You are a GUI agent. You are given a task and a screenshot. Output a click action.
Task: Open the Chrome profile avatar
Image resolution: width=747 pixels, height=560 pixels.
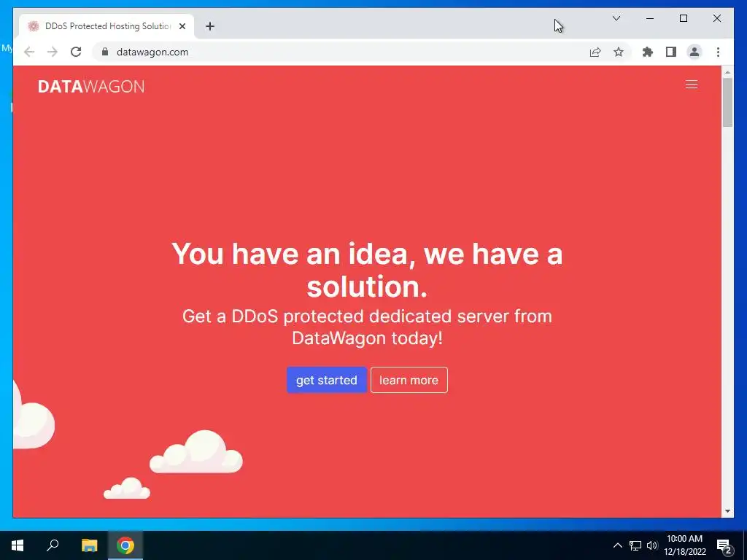694,52
